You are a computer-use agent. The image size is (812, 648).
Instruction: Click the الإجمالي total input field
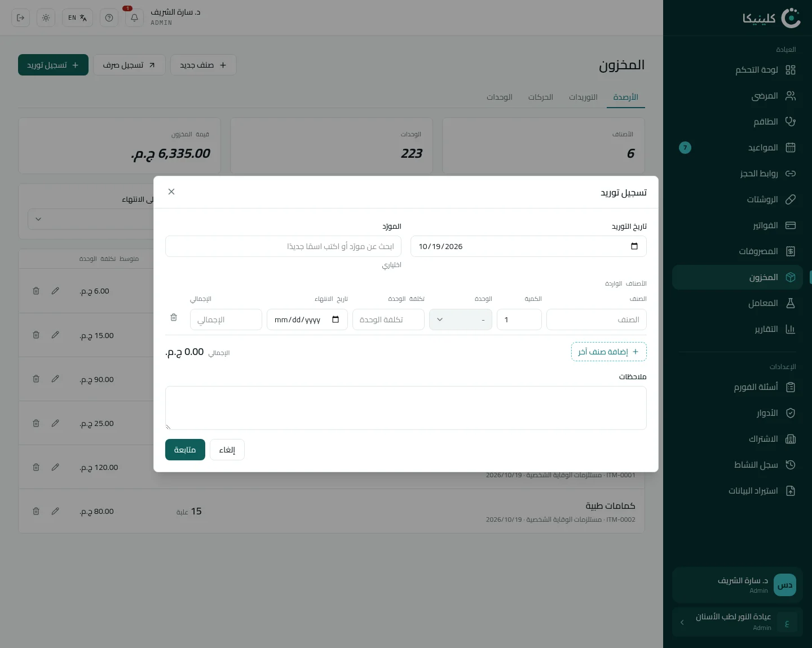(x=226, y=319)
